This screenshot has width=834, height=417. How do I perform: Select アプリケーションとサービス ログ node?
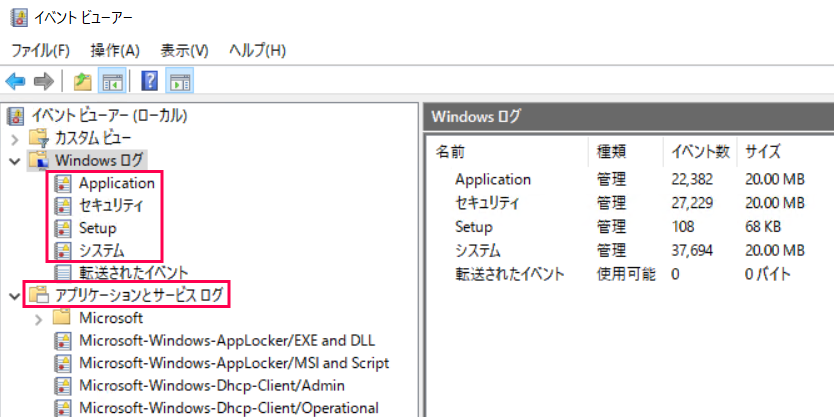(x=138, y=295)
